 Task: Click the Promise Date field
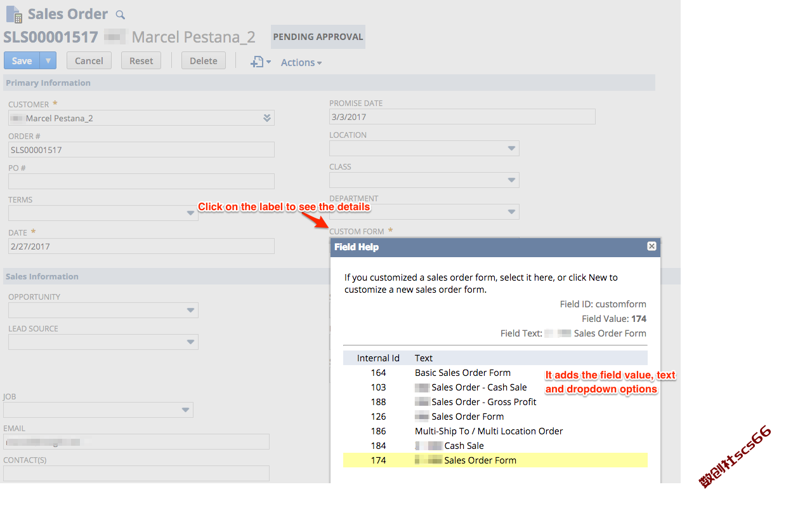462,117
